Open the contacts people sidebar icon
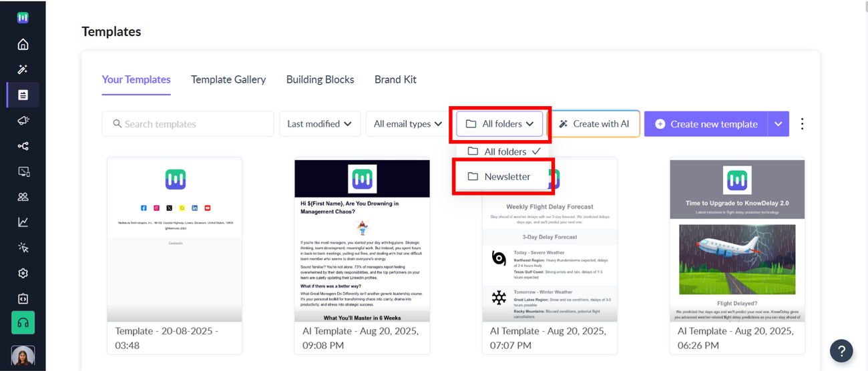Viewport: 868px width, 371px height. pyautogui.click(x=23, y=197)
